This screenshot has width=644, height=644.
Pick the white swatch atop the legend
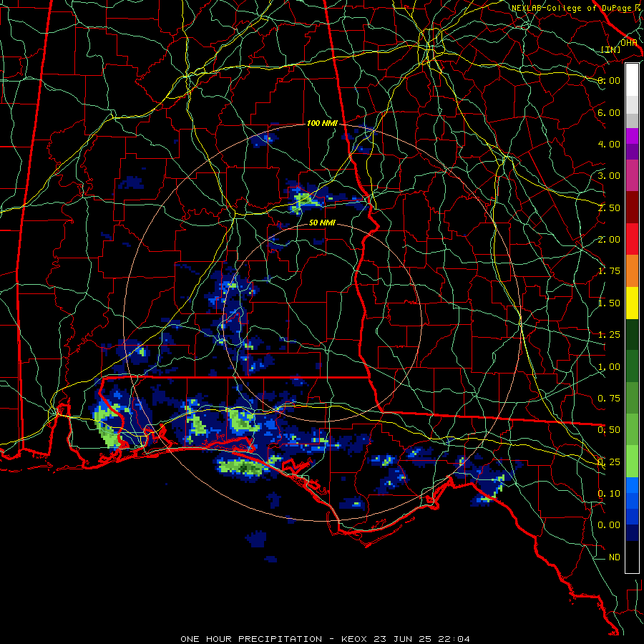632,79
